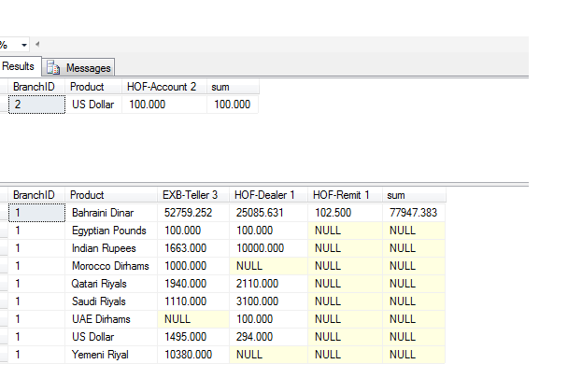Select the Bahraini Dinar product cell

coord(111,213)
